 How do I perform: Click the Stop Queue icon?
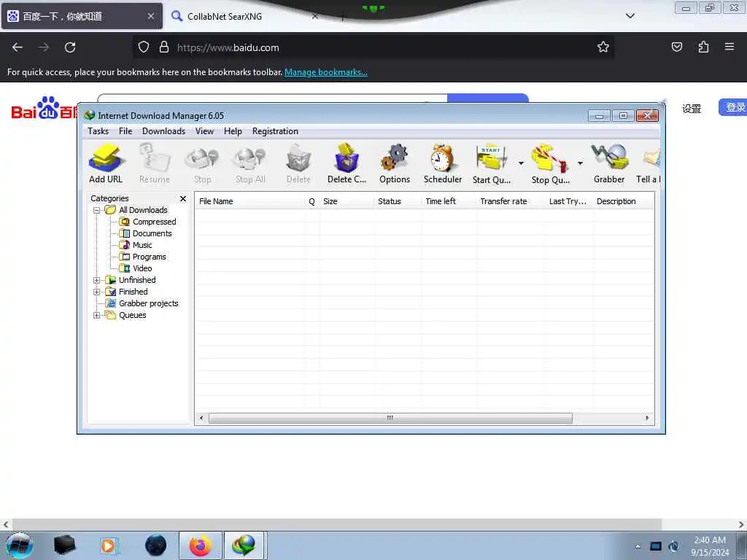550,163
